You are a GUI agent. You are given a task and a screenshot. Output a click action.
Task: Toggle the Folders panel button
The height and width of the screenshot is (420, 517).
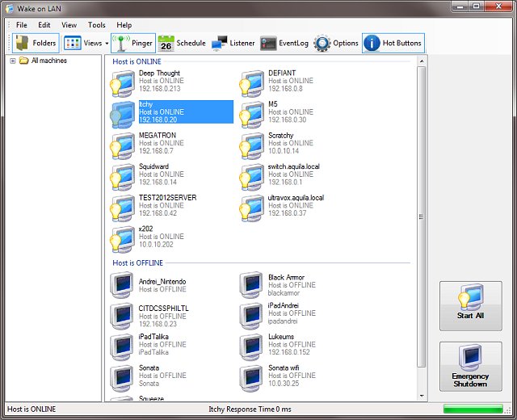point(36,43)
